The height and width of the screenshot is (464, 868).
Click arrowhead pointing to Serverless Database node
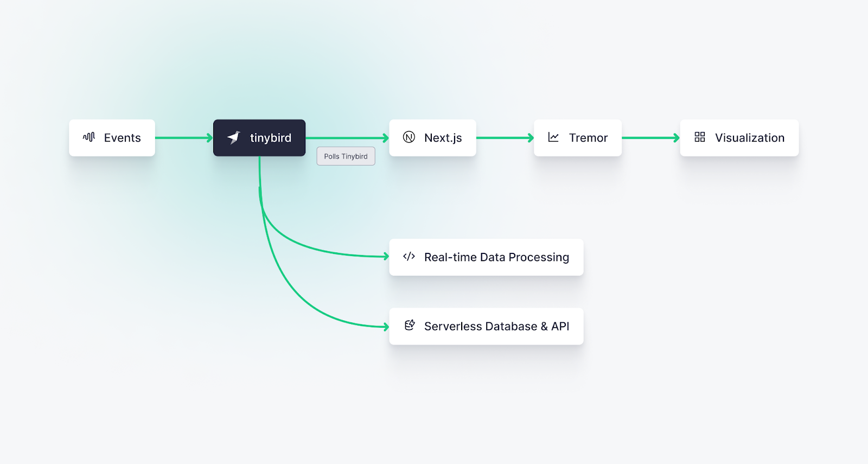coord(386,327)
